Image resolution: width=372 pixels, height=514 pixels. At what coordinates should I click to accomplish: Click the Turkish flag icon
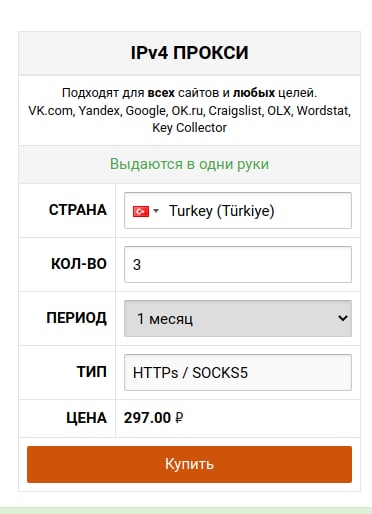(141, 211)
